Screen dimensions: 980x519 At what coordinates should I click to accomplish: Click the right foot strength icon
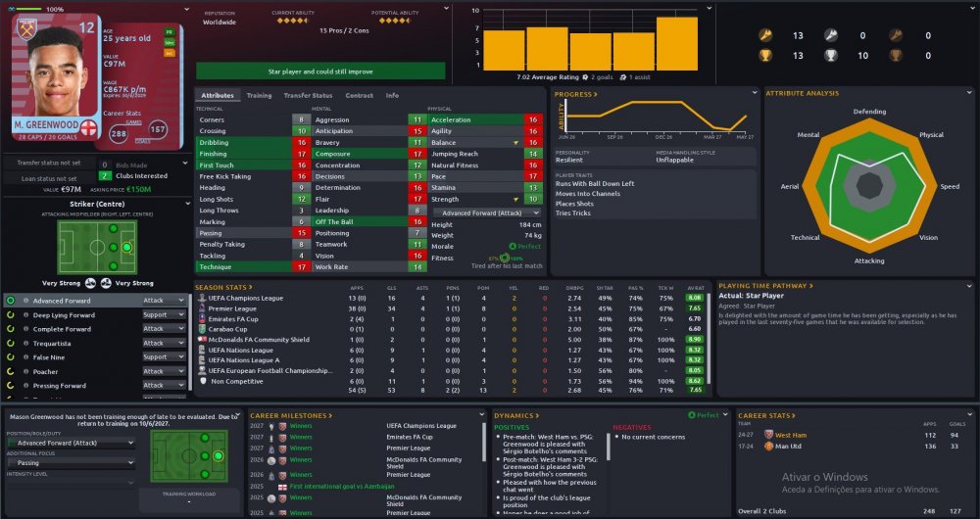[x=106, y=283]
